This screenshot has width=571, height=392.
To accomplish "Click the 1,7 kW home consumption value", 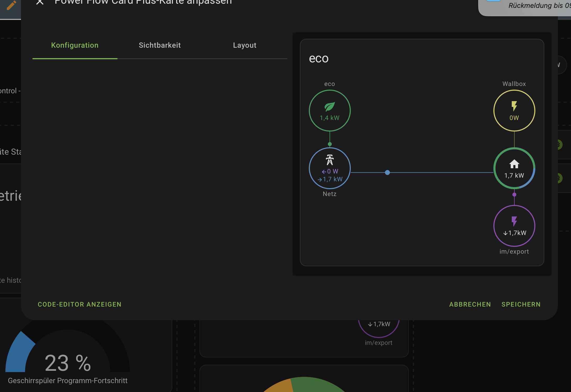I will coord(514,176).
